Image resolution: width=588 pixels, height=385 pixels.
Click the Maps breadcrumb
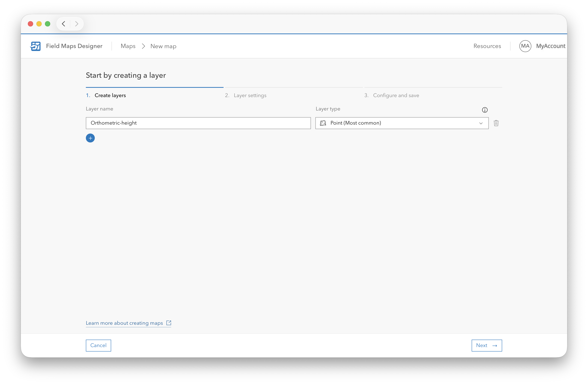[128, 46]
